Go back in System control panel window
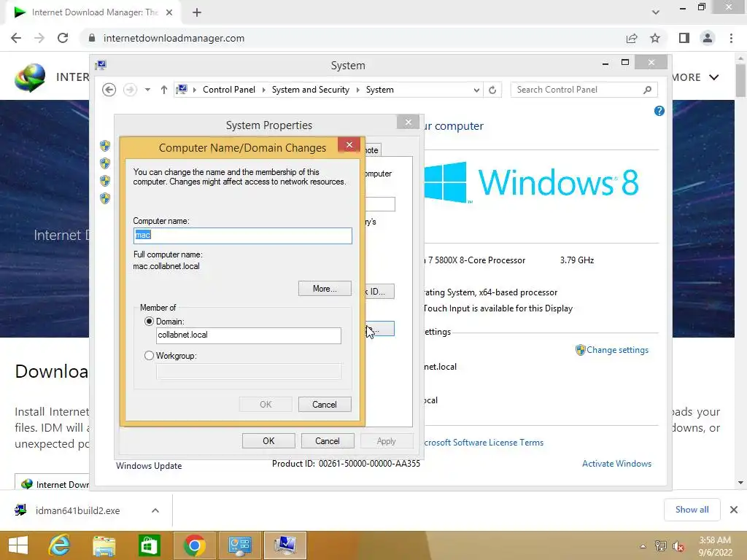 coord(109,90)
